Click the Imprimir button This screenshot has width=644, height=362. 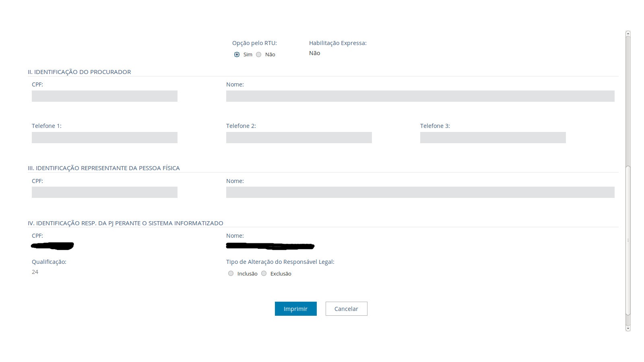[295, 309]
